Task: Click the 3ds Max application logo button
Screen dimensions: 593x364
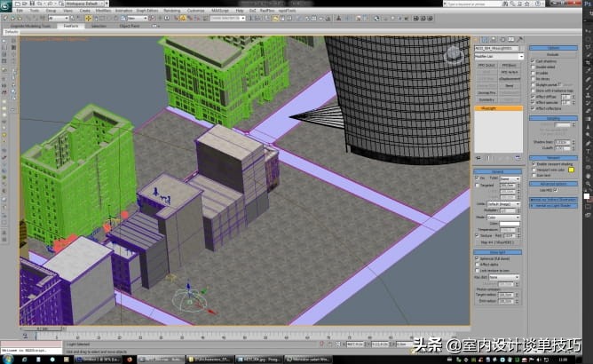Action: pyautogui.click(x=6, y=6)
